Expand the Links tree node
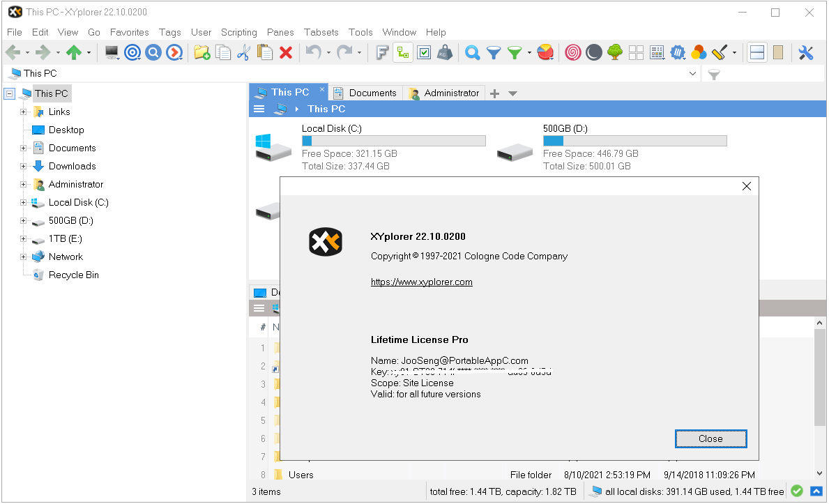Viewport: 829px width, 504px height. click(x=23, y=112)
